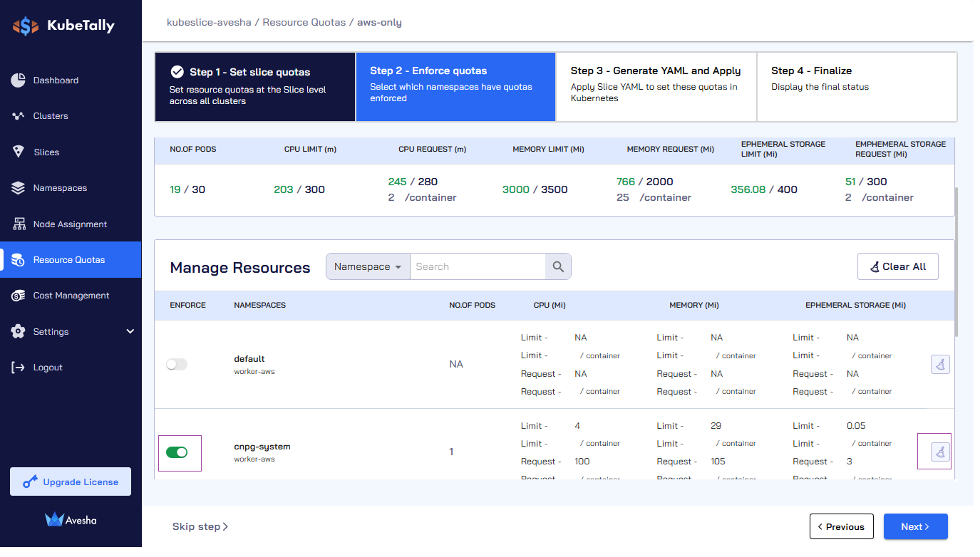Click the Step 1 completed checkmark icon
This screenshot has width=980, height=557.
coord(177,72)
